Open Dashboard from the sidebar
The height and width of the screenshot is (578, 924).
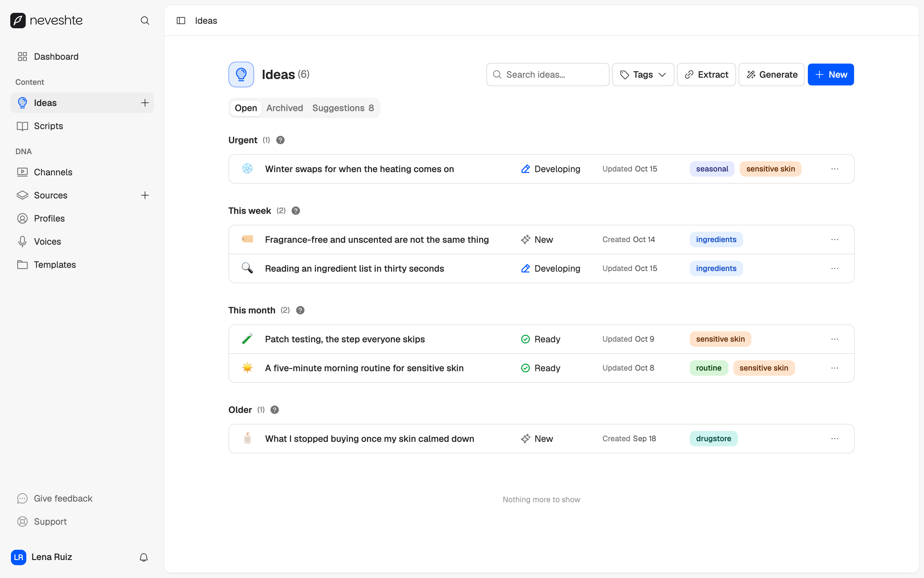point(82,57)
